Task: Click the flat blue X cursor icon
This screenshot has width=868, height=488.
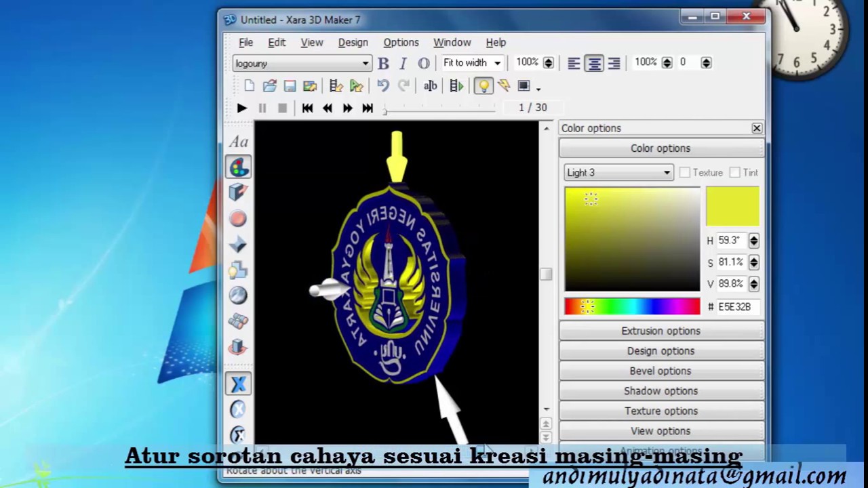Action: point(238,384)
